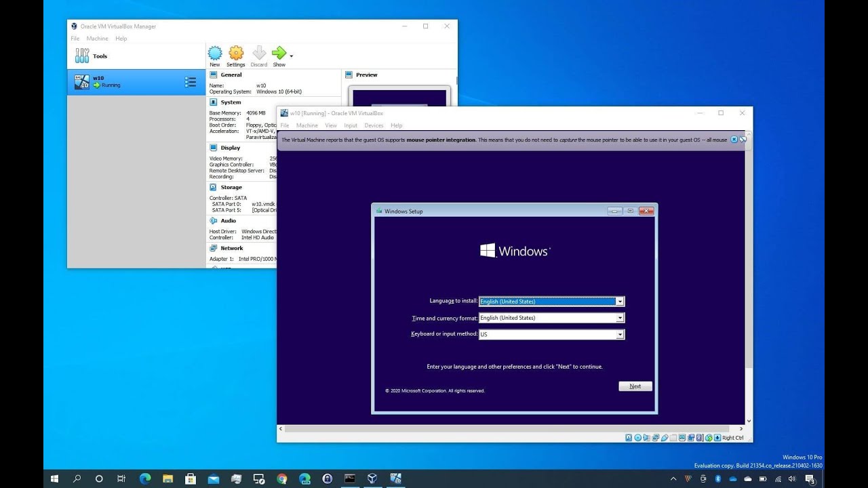This screenshot has height=488, width=868.
Task: Click the mouse integration status icon
Action: 709,438
